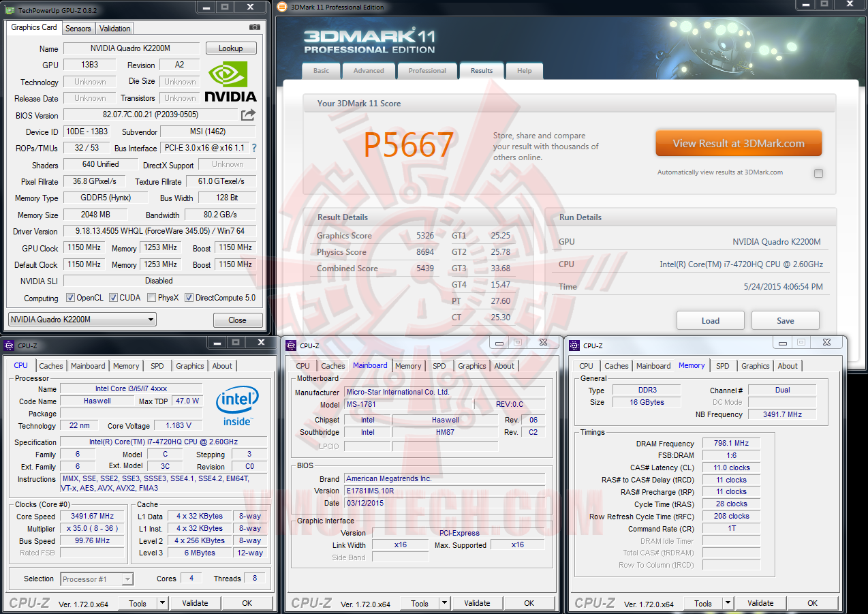Screen dimensions: 868x614
Task: Toggle the PhysX checkbox
Action: point(151,298)
